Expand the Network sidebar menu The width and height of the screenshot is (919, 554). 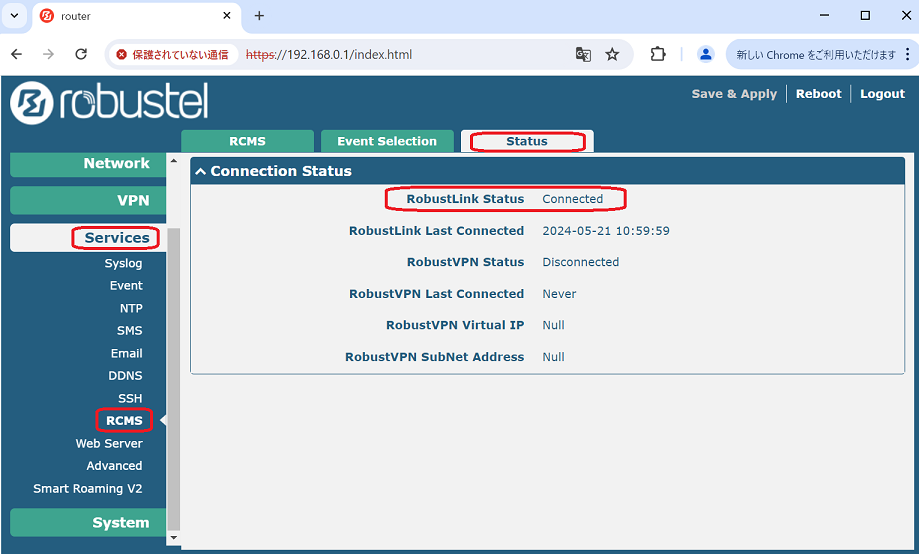(x=89, y=164)
